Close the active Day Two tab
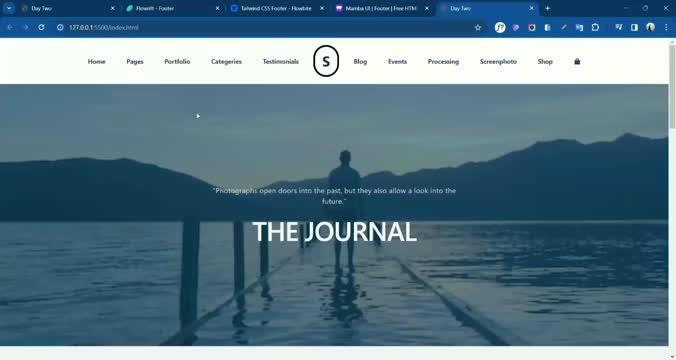 point(532,8)
